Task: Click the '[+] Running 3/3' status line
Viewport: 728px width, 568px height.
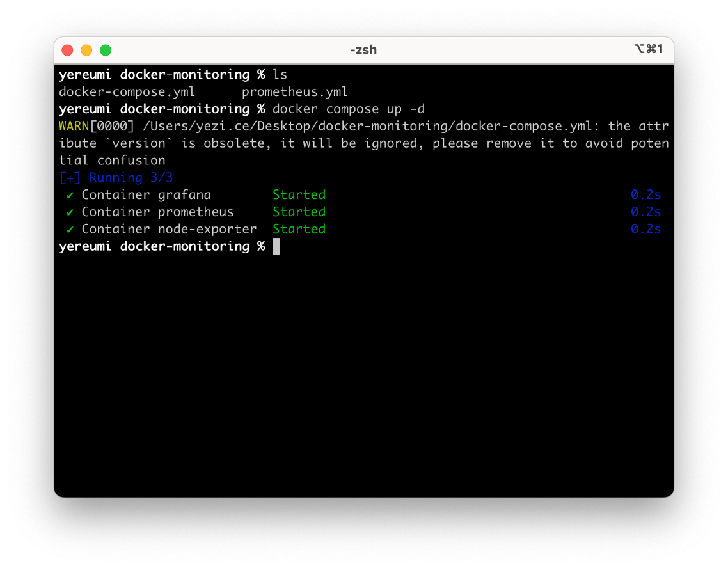Action: click(x=116, y=177)
